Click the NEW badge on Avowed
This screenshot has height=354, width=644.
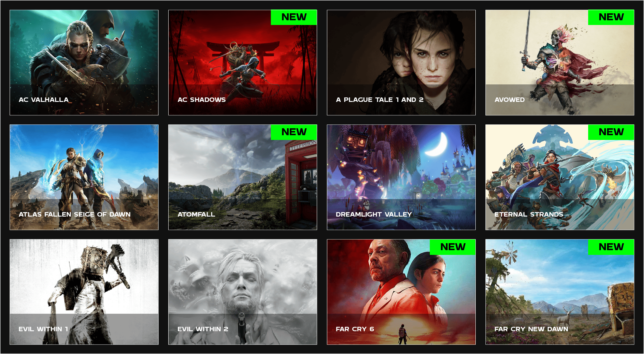coord(611,17)
